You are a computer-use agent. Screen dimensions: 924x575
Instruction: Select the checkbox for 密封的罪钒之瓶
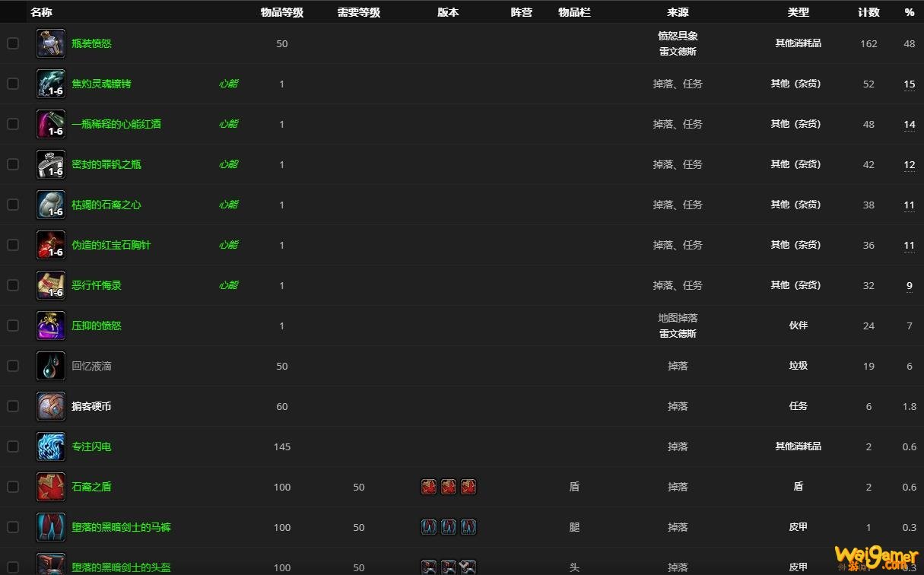[13, 164]
